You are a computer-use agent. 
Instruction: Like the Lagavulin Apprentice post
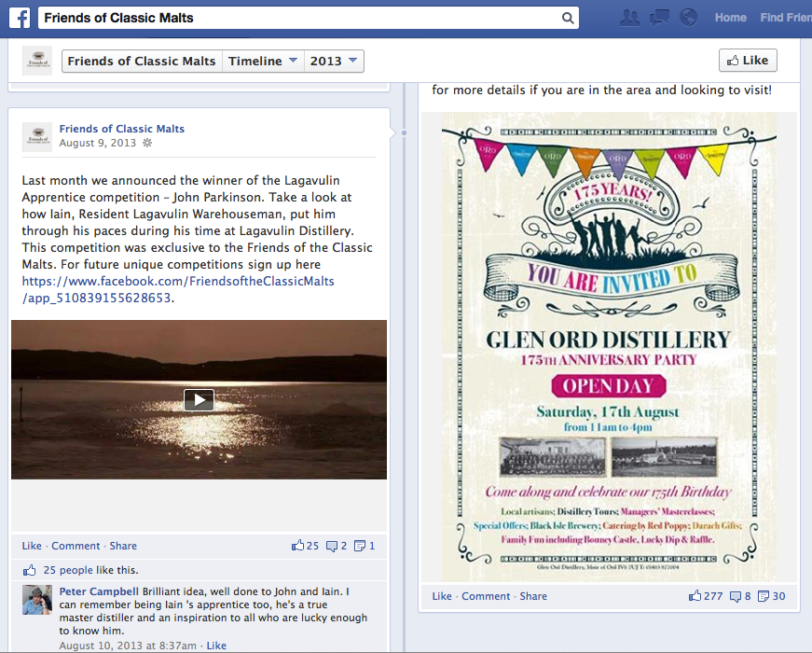(32, 546)
